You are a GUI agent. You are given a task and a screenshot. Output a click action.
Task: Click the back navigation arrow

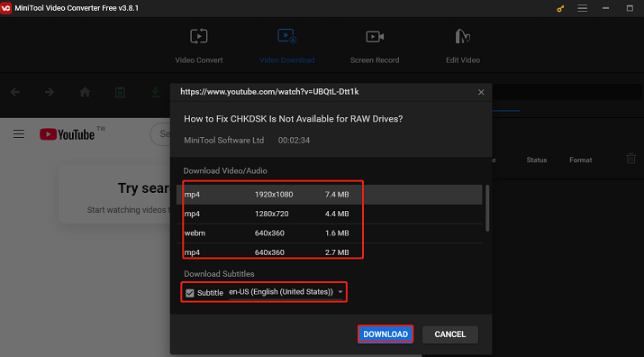14,92
